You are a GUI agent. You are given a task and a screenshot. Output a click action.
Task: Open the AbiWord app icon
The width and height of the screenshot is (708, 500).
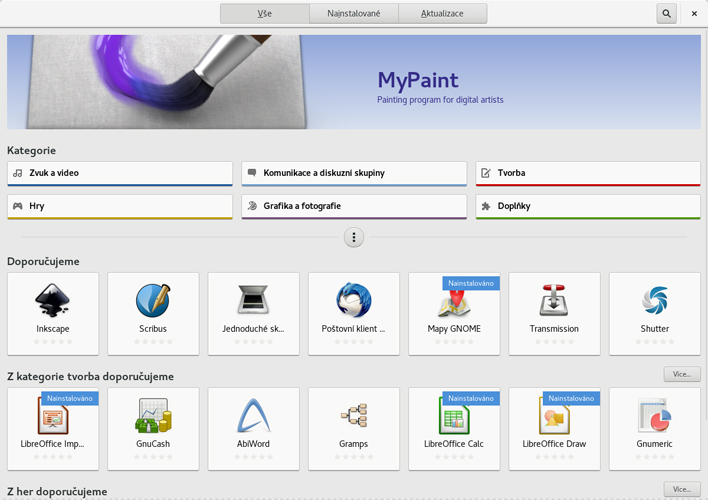tap(253, 416)
